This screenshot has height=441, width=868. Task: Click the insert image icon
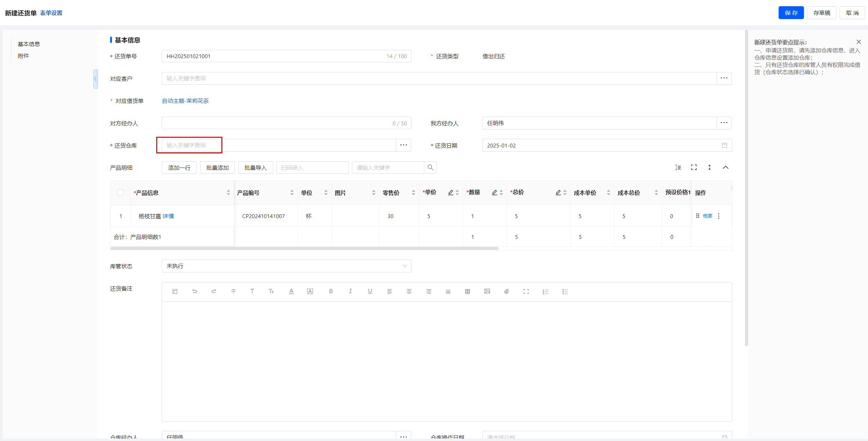(x=487, y=291)
